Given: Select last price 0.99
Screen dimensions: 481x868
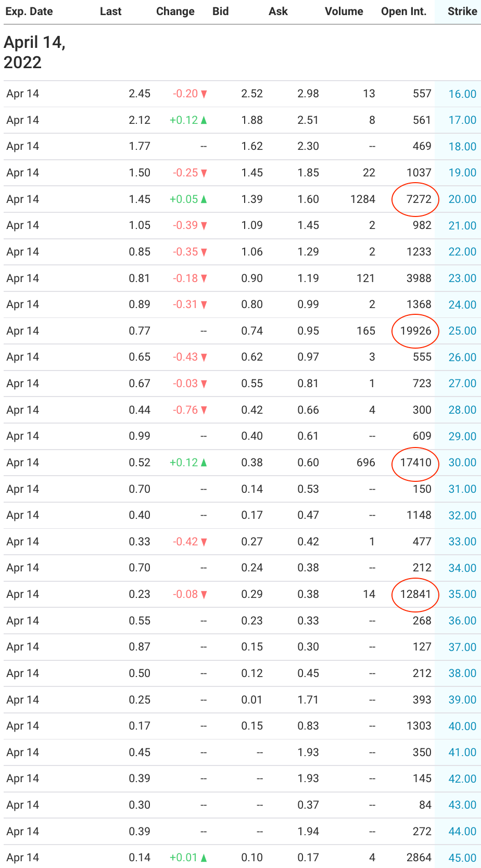Looking at the screenshot, I should (140, 436).
